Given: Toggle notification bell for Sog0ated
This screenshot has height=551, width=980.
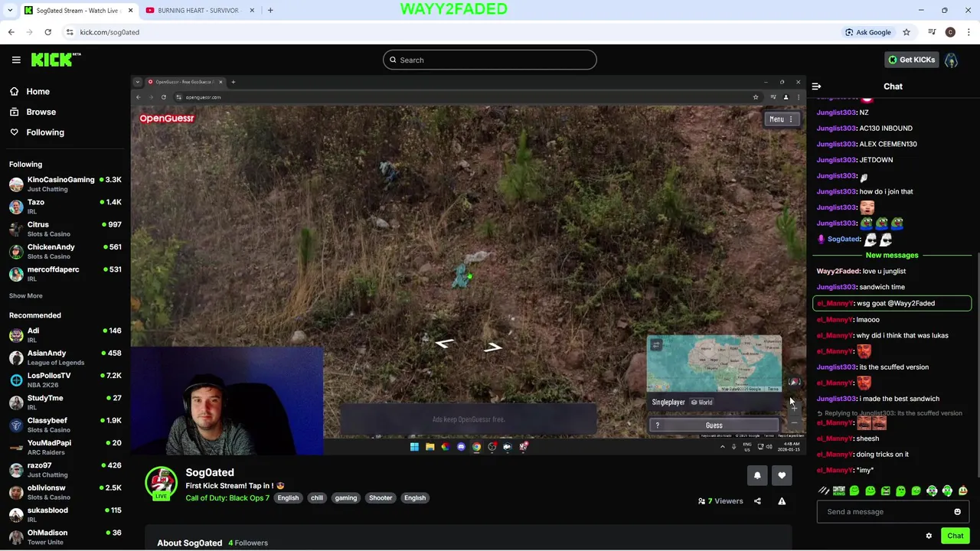Looking at the screenshot, I should pos(757,476).
